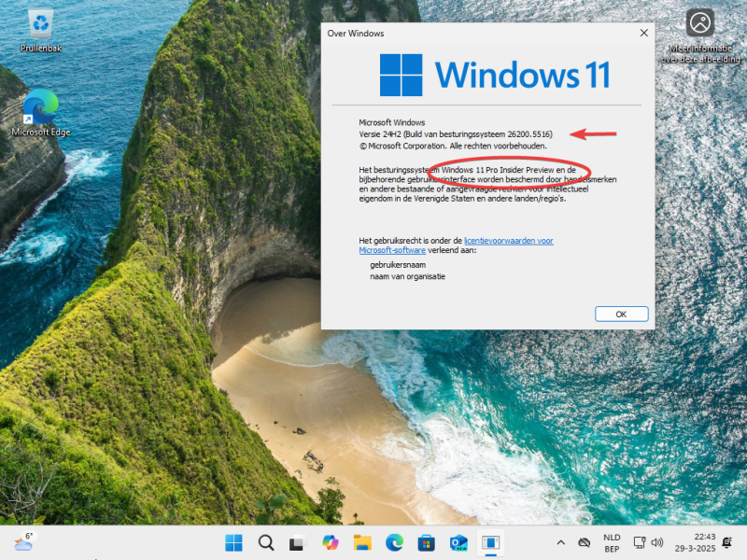Show hidden system tray icons
The height and width of the screenshot is (560, 747).
coord(561,542)
